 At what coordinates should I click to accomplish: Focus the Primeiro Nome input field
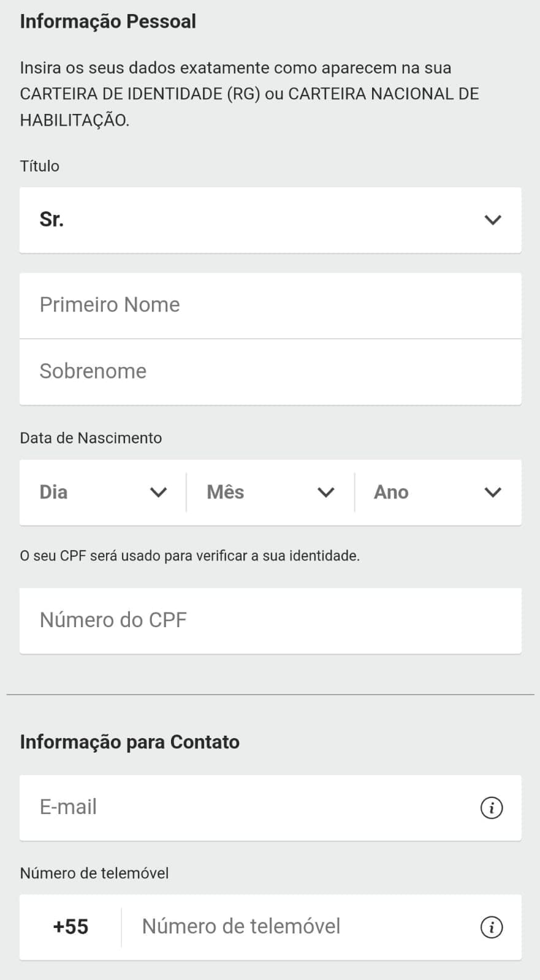coord(270,306)
